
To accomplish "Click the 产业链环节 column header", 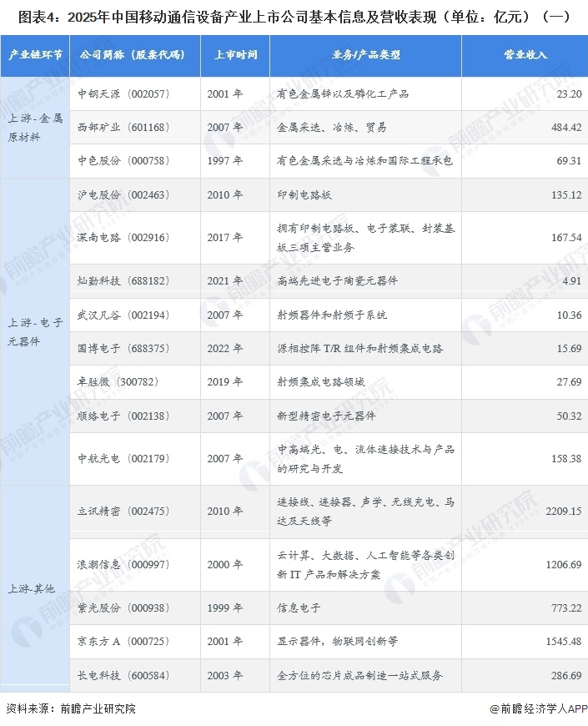I will point(35,55).
